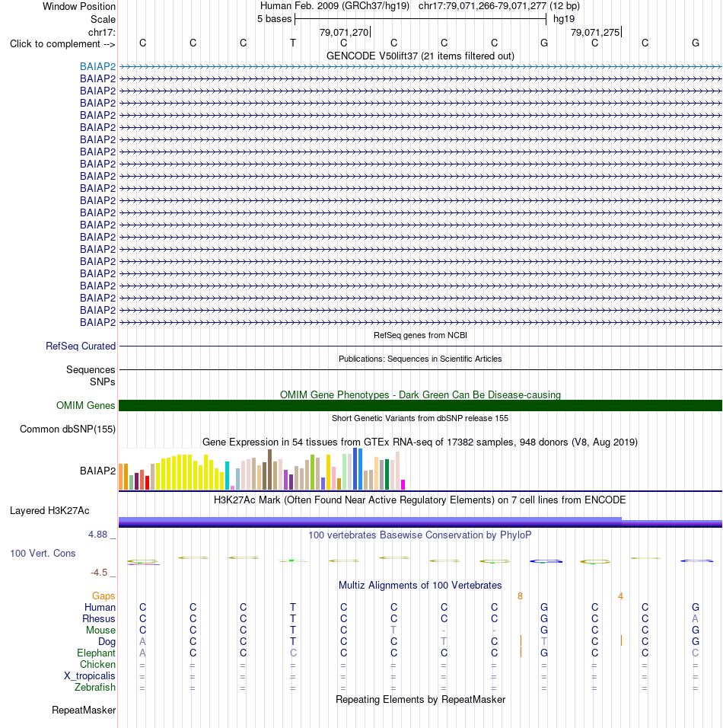Open 'Publications: Sequences in Scientific Articles' title
The image size is (723, 728).
tap(420, 359)
